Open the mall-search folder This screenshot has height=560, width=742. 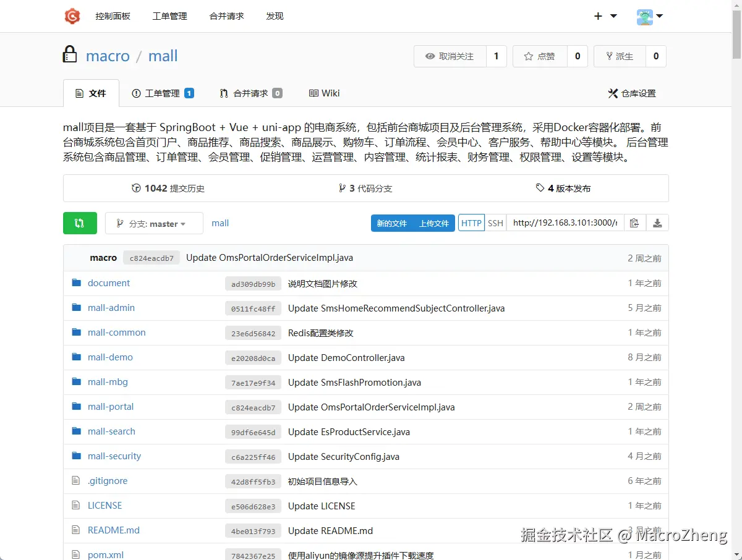(111, 431)
